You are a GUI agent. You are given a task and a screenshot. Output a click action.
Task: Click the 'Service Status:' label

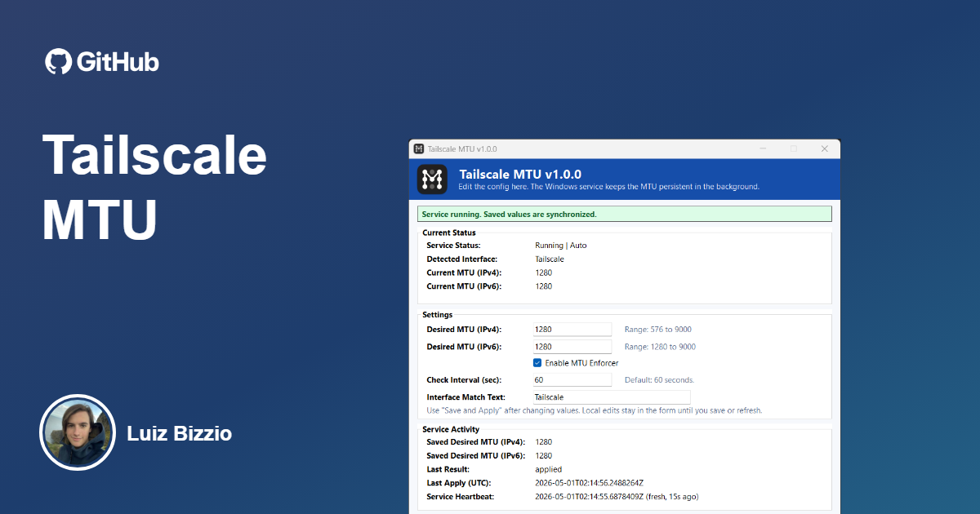click(453, 246)
